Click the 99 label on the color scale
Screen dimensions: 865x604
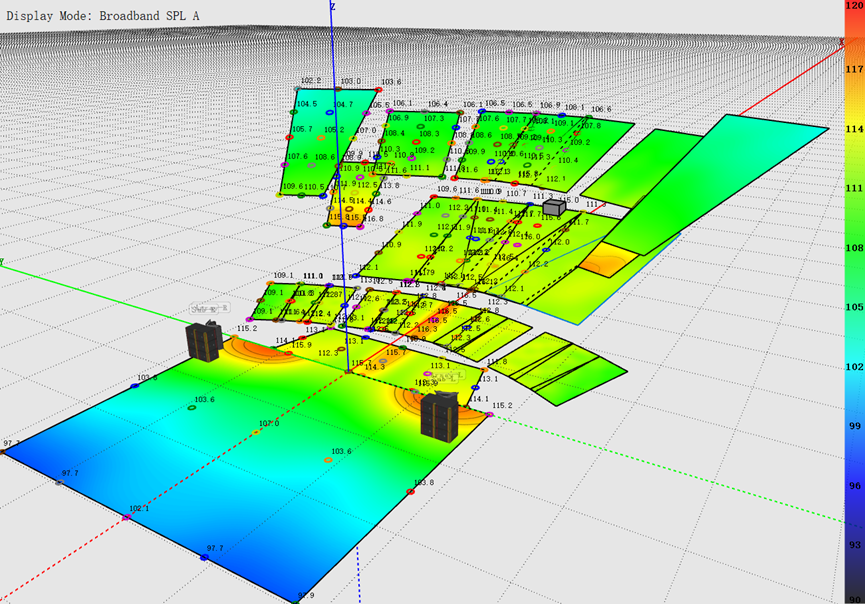coord(855,426)
